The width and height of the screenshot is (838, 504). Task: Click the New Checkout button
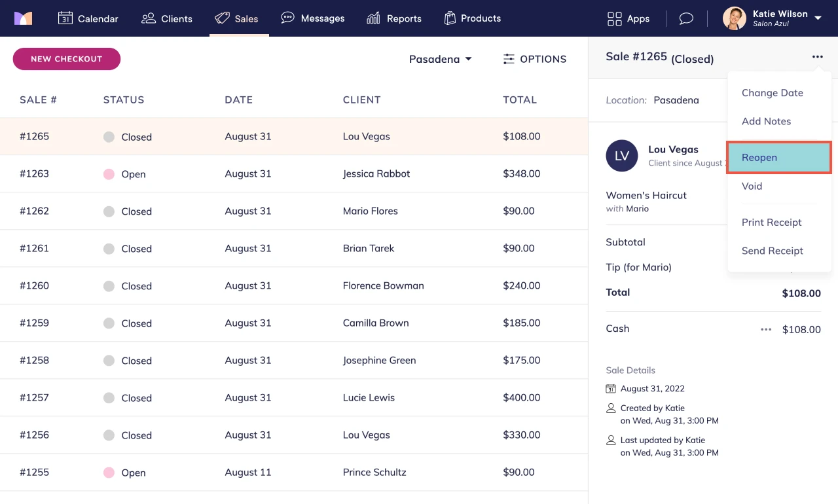66,59
